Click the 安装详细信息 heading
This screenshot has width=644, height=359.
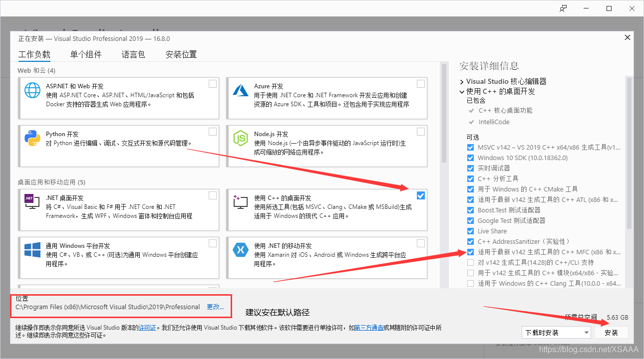(489, 66)
